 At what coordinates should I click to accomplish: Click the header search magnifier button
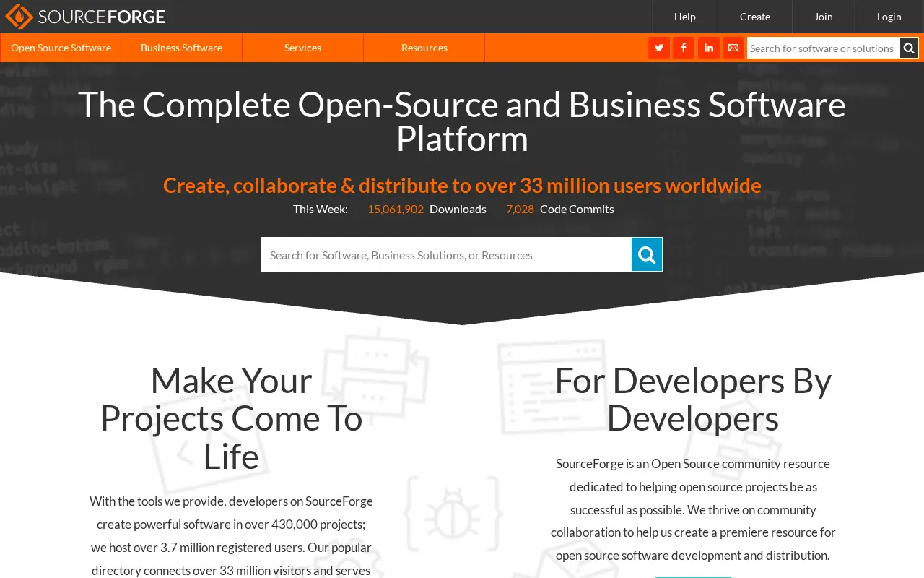910,48
